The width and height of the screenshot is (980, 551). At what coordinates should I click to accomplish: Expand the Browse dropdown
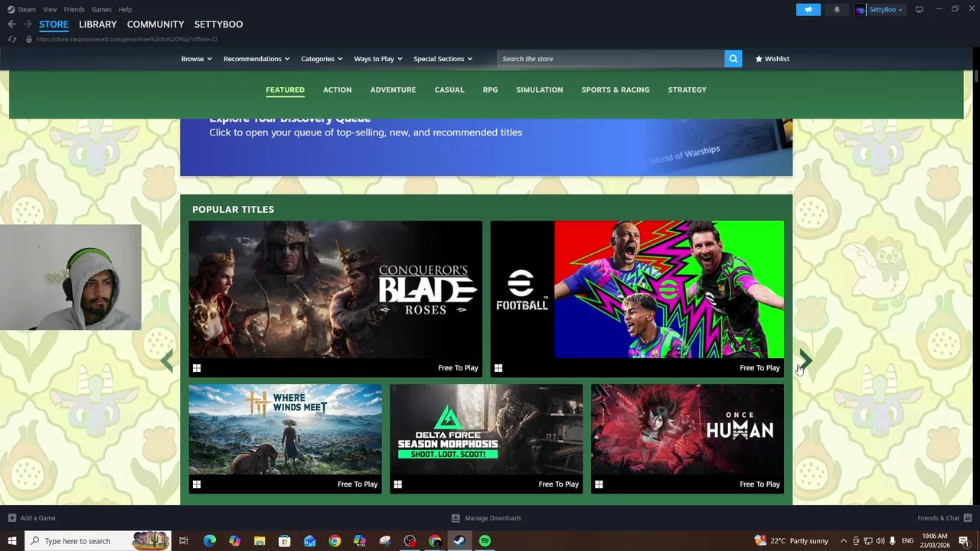pos(196,59)
